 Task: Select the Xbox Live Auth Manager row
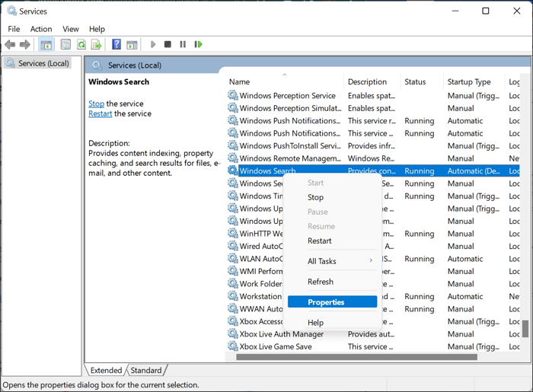pyautogui.click(x=373, y=334)
